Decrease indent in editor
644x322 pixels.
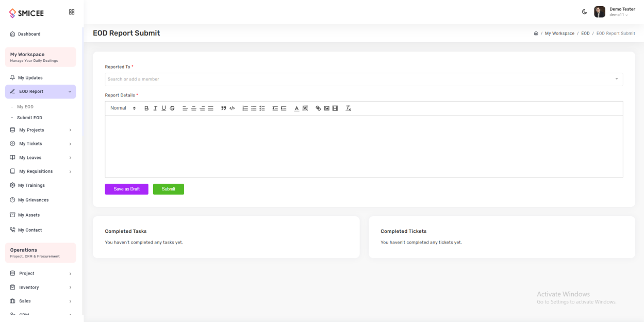click(x=275, y=108)
